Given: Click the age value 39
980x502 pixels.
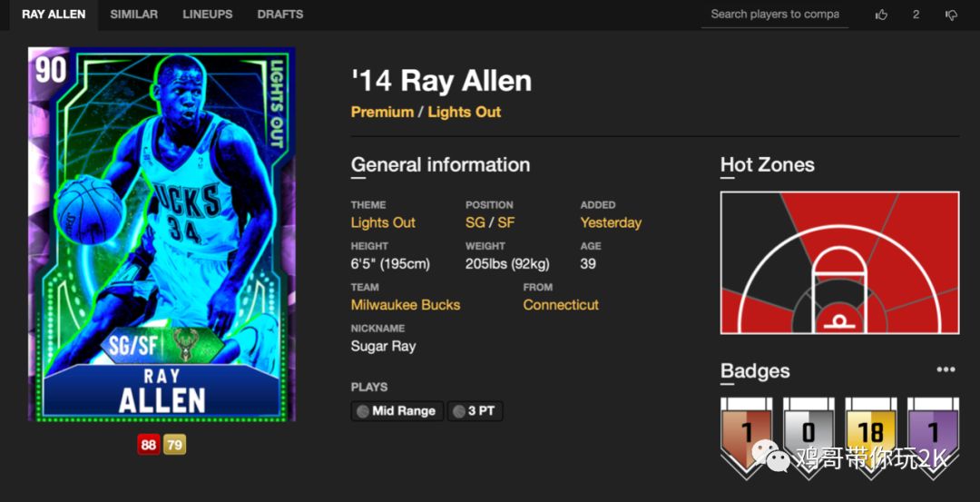Looking at the screenshot, I should coord(588,264).
